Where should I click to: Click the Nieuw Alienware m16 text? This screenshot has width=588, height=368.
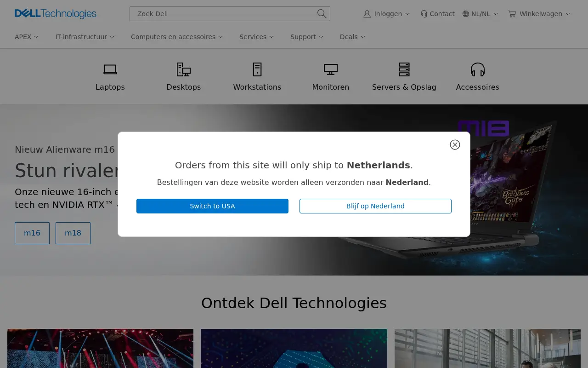65,149
